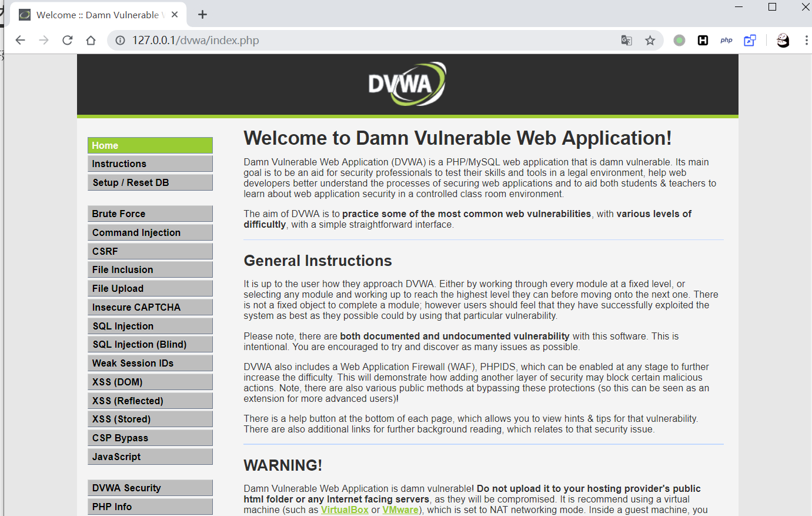Open the Instructions page
Viewport: 812px width, 516px height.
(x=150, y=164)
